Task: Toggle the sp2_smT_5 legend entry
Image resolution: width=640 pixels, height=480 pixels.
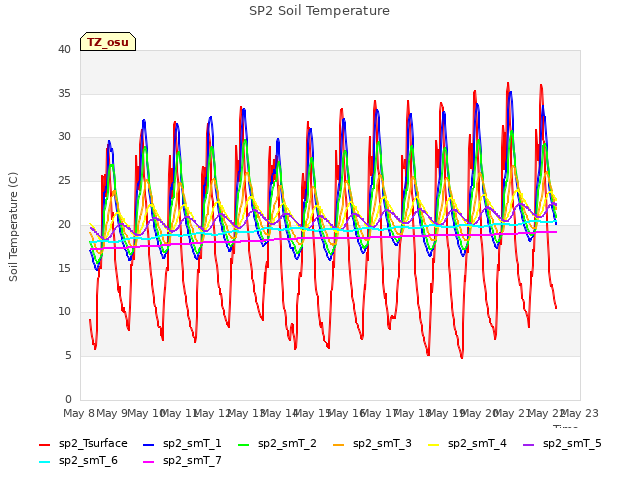Action: [562, 444]
